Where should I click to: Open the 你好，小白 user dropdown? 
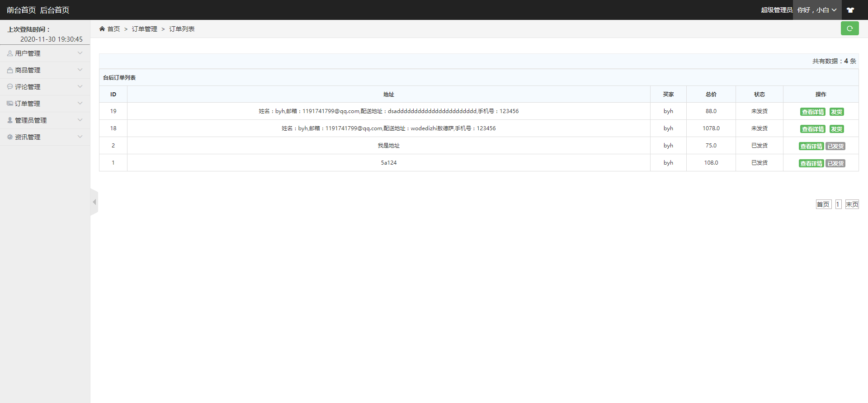(817, 10)
